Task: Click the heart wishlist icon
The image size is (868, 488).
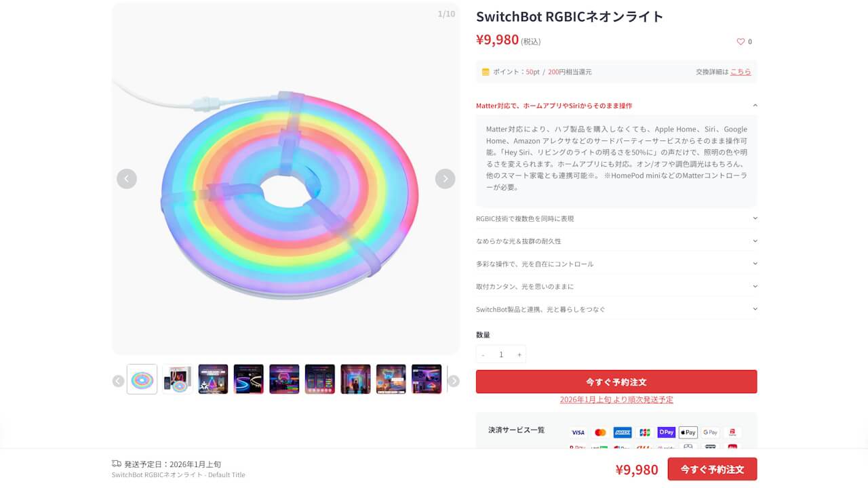Action: click(x=741, y=41)
